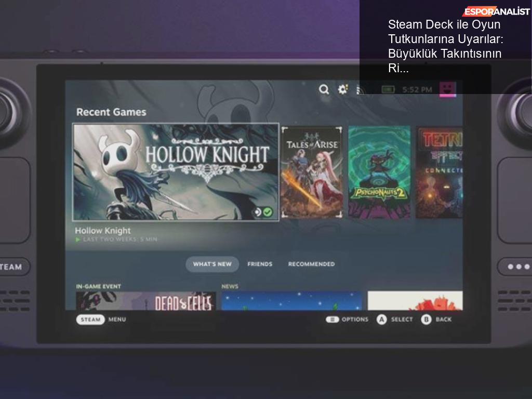Switch to the Friends tab
Screen dimensions: 532x399
260,264
